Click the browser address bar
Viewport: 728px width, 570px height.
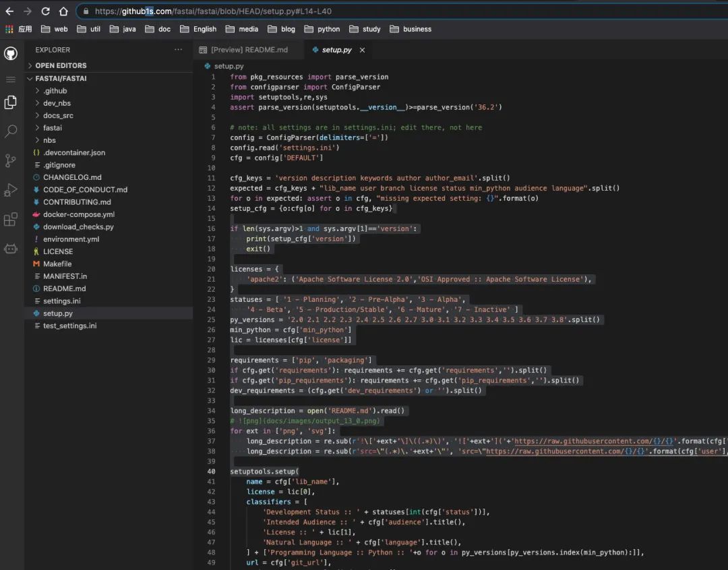pyautogui.click(x=404, y=11)
